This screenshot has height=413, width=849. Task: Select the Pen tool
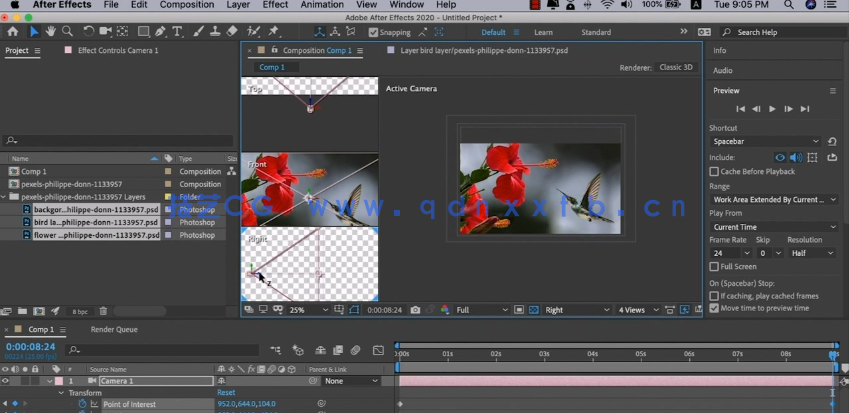(x=160, y=31)
